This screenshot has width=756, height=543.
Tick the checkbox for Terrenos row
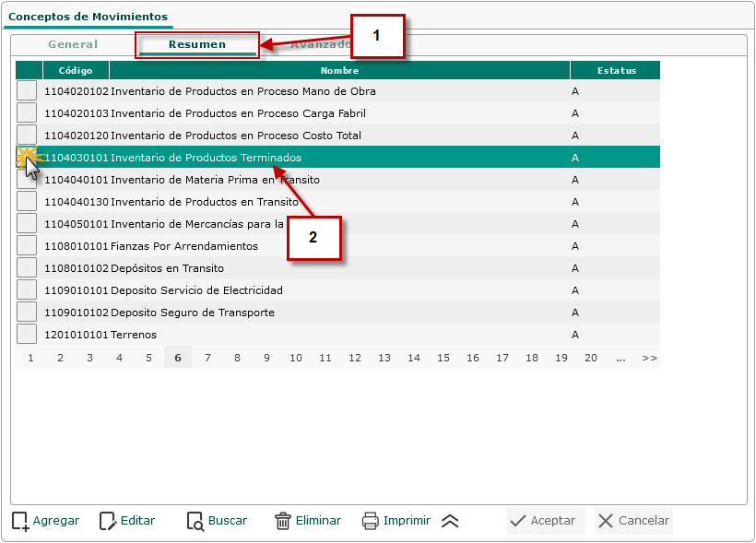(27, 335)
